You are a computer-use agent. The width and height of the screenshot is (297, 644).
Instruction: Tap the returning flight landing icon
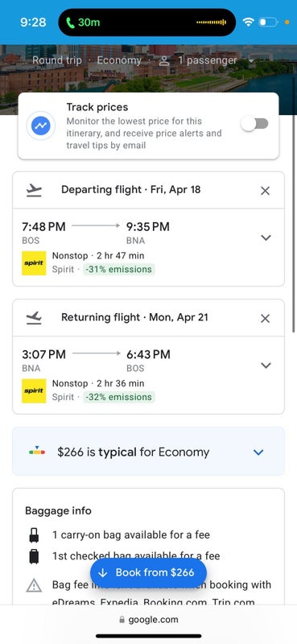pyautogui.click(x=34, y=318)
